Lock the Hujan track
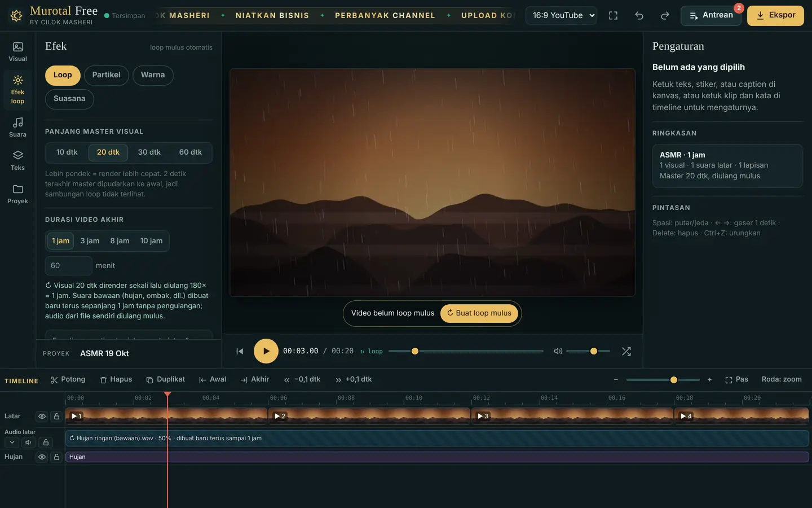 [x=56, y=457]
